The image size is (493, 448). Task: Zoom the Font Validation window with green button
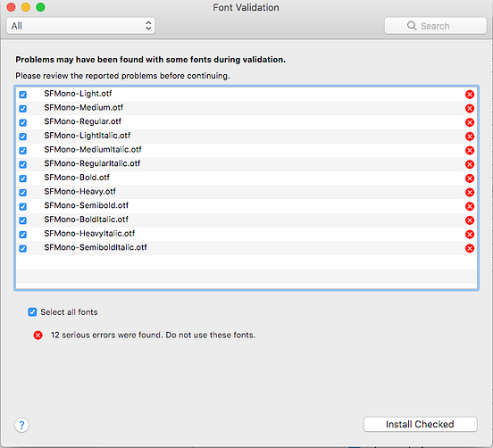coord(40,7)
